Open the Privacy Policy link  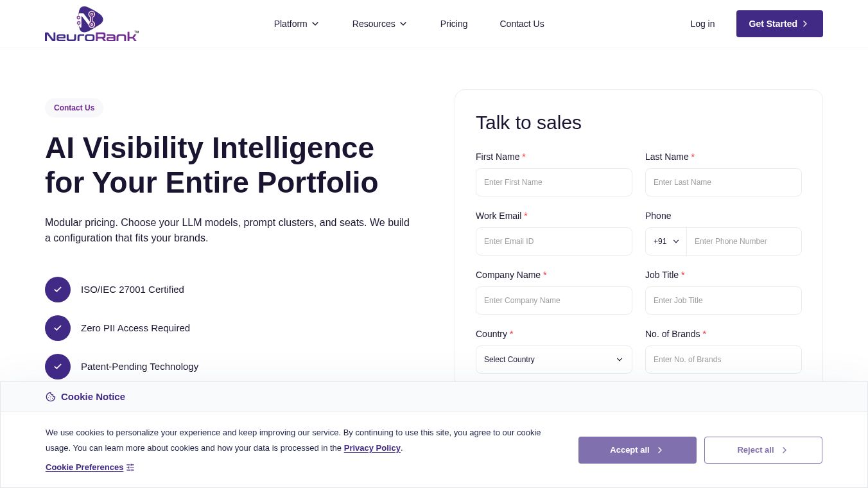[x=372, y=448]
